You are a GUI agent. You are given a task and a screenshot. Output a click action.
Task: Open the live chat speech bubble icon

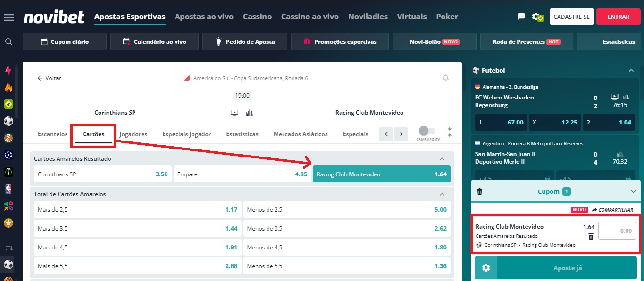click(x=521, y=17)
